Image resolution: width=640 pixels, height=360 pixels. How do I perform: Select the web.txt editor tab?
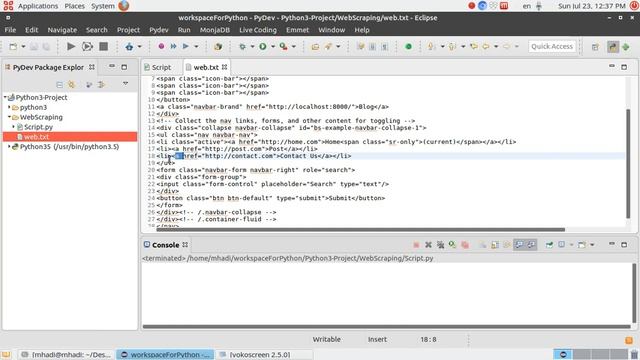coord(206,67)
